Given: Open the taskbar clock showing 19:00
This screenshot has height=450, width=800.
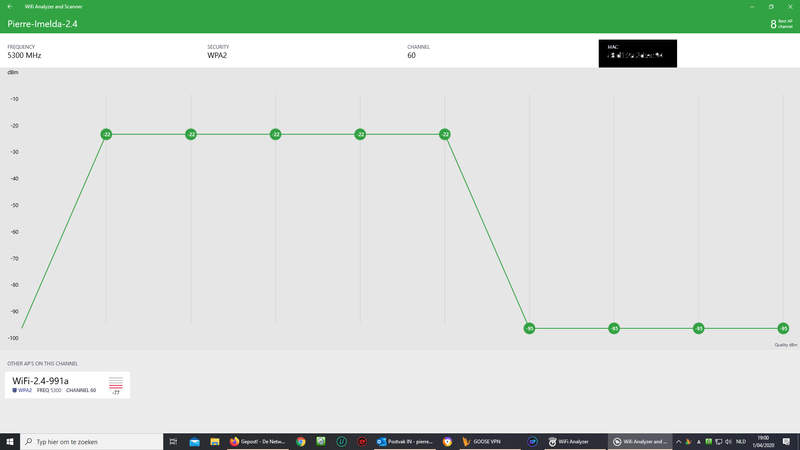Looking at the screenshot, I should tap(763, 442).
